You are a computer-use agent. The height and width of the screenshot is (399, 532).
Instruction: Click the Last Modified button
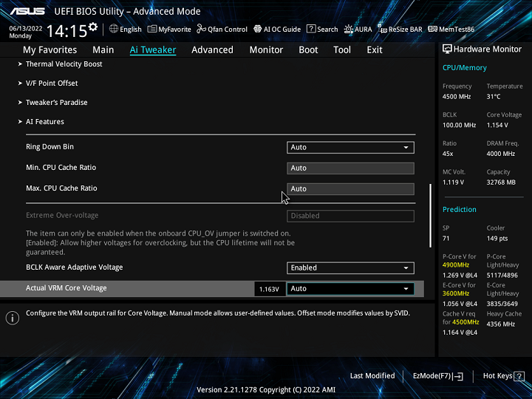372,376
